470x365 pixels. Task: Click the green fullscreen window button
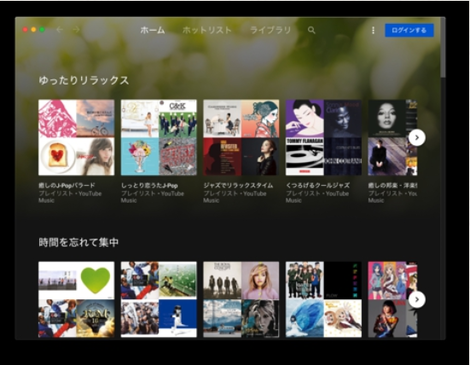coord(42,30)
